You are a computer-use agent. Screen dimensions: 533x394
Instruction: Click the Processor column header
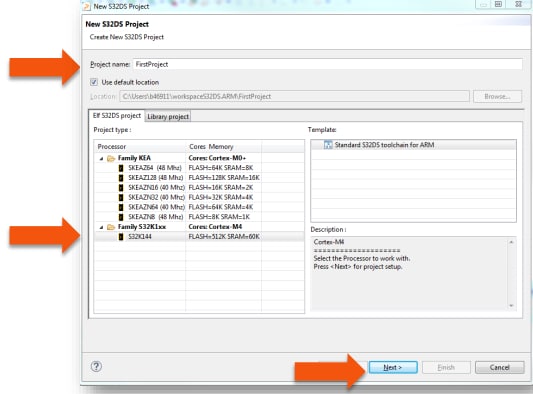click(140, 147)
